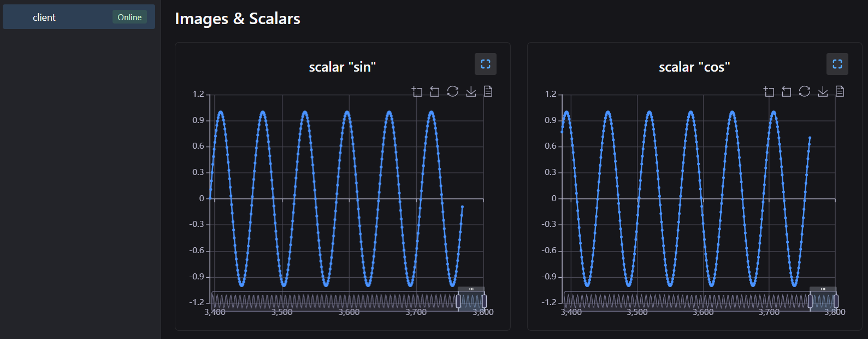Expand the sin chart to fullscreen
868x339 pixels.
485,64
